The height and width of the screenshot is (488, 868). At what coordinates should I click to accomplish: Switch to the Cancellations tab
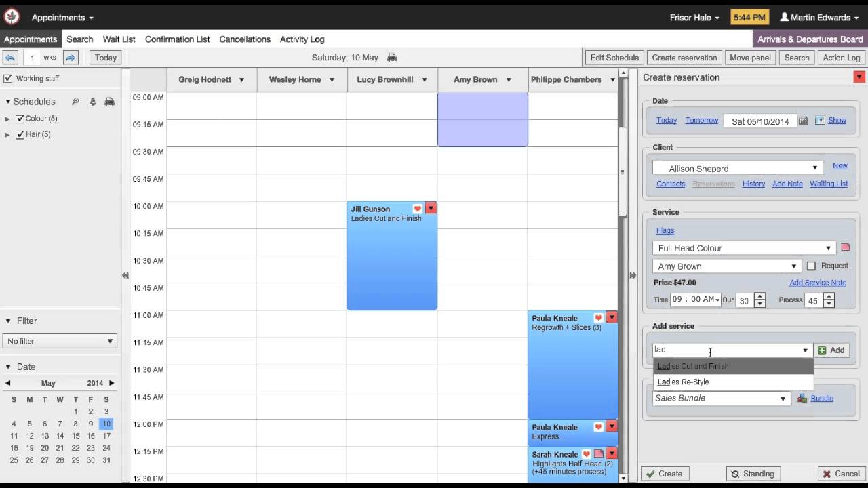(245, 39)
